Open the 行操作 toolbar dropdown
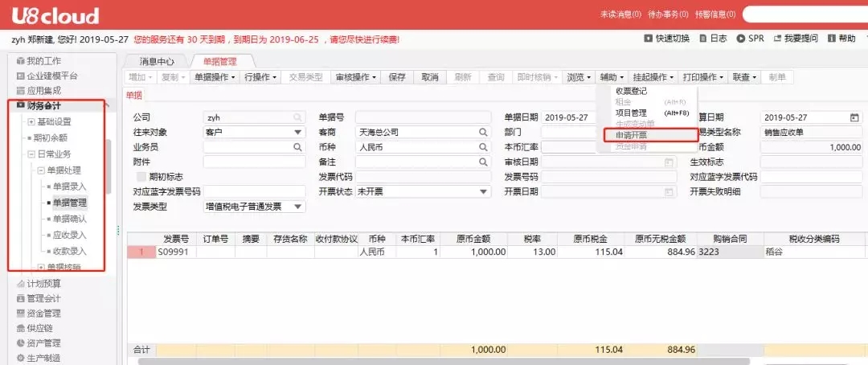 point(260,77)
